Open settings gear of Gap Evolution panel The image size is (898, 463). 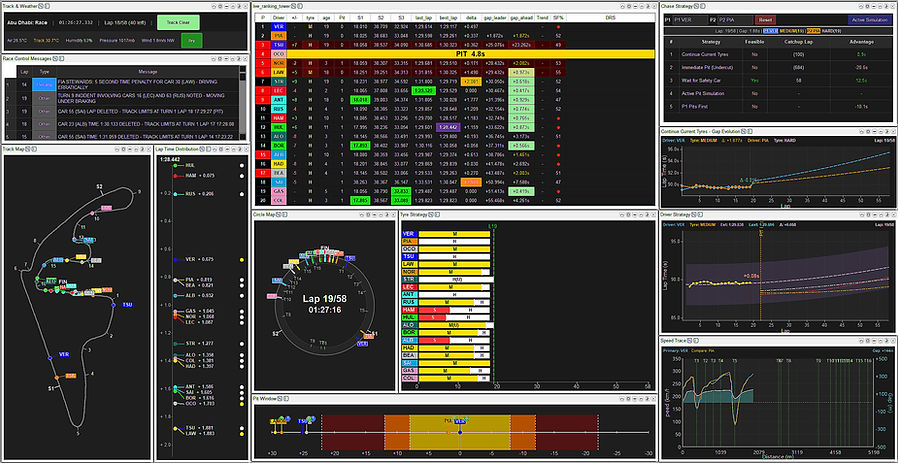click(x=867, y=131)
